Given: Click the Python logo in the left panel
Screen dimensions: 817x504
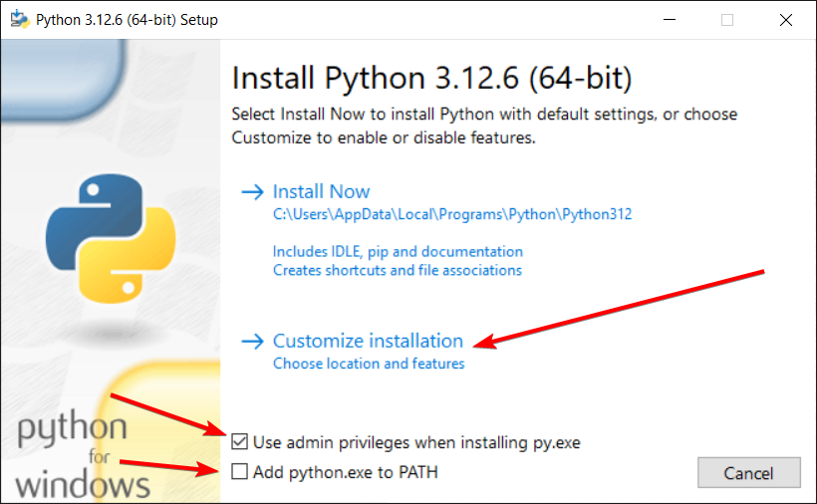Looking at the screenshot, I should [x=111, y=238].
